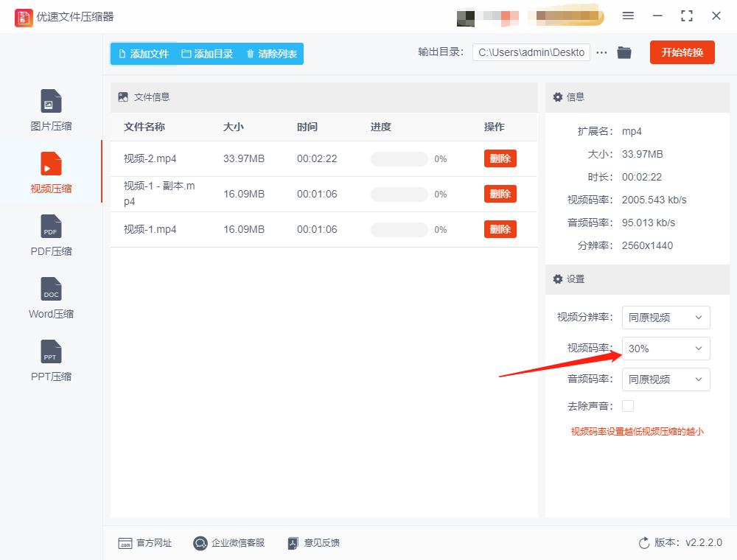
Task: Switch to 视频压缩 mode in sidebar
Action: tap(50, 172)
